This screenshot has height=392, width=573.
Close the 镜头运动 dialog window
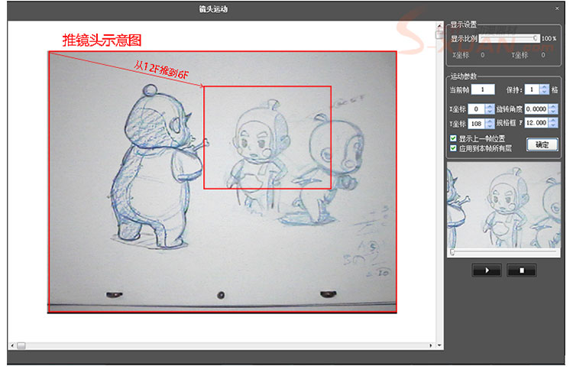557,8
